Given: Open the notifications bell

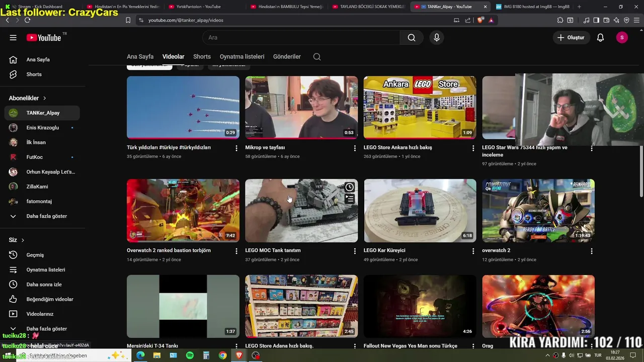Looking at the screenshot, I should (600, 38).
